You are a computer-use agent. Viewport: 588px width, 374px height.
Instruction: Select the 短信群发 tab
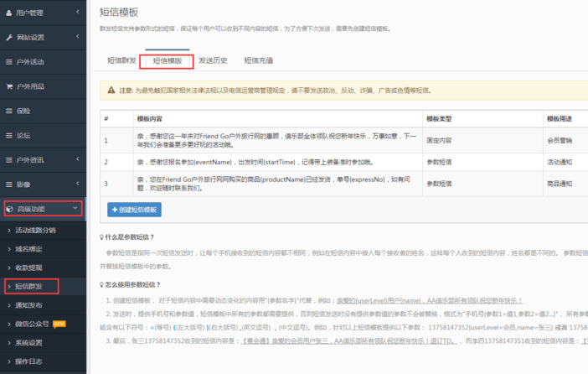(121, 61)
